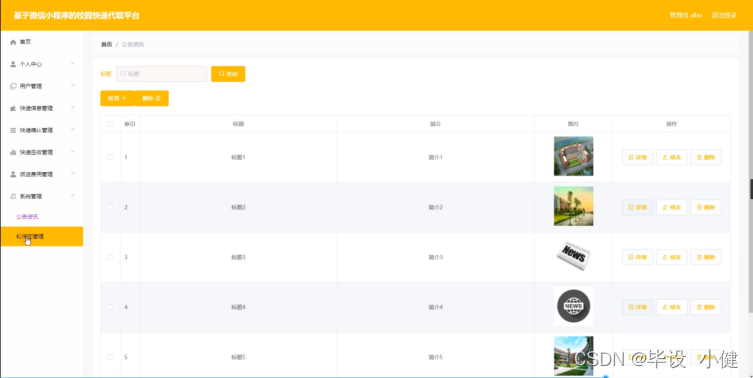Click the 标题1 cell

coord(238,157)
